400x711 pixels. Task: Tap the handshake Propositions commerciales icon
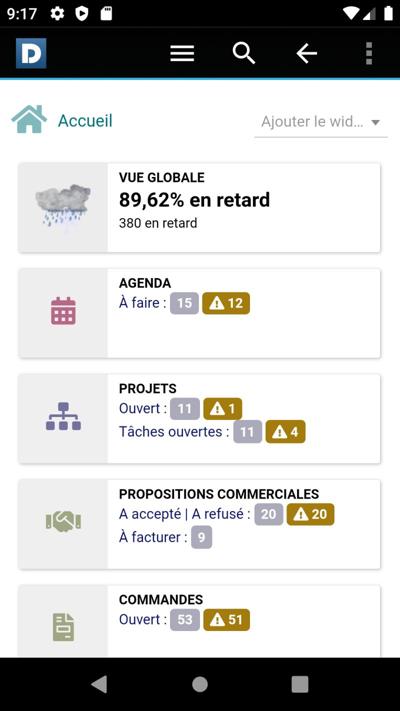[63, 522]
